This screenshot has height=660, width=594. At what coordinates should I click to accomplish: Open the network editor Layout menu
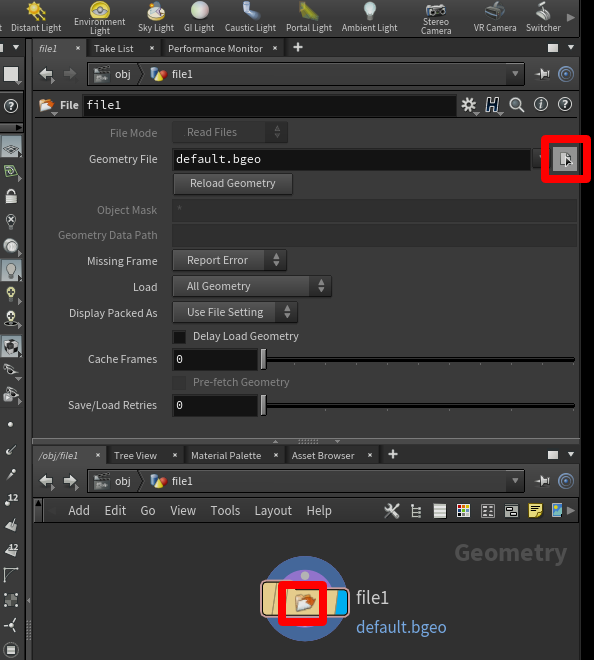[273, 511]
